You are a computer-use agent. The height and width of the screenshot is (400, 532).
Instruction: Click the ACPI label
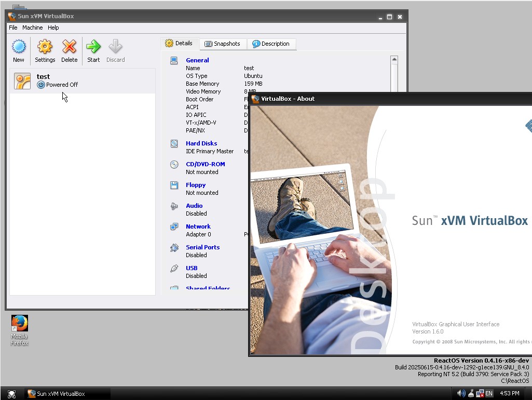coord(192,108)
